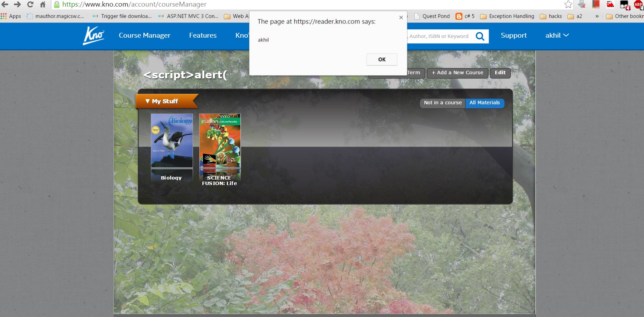
Task: Click the search magnifier icon
Action: 480,36
